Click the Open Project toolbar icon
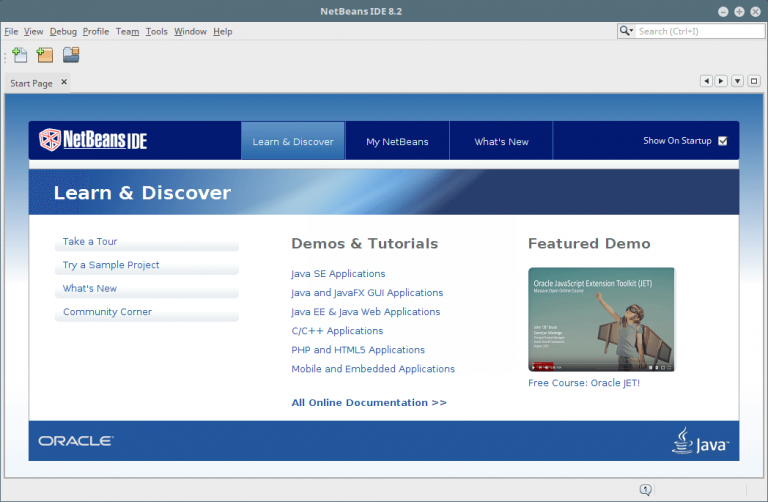This screenshot has width=768, height=502. point(71,55)
